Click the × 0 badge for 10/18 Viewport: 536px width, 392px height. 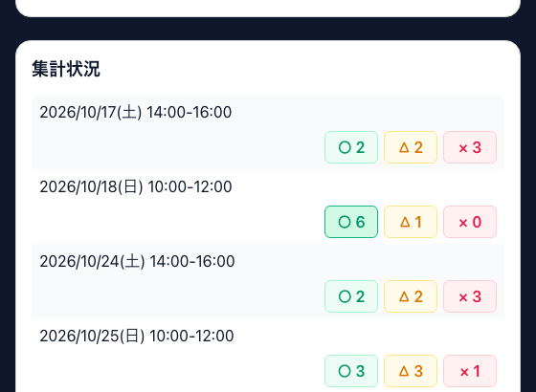pyautogui.click(x=470, y=222)
